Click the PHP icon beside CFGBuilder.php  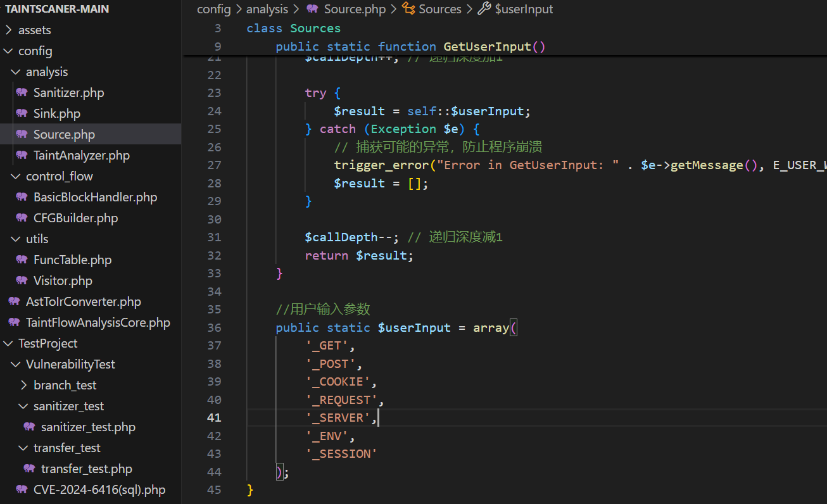(x=22, y=218)
